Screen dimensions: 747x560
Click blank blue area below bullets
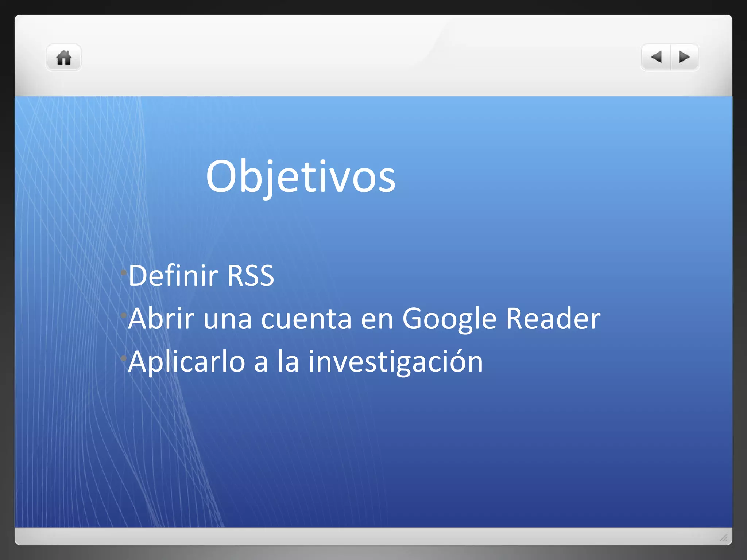point(401,456)
